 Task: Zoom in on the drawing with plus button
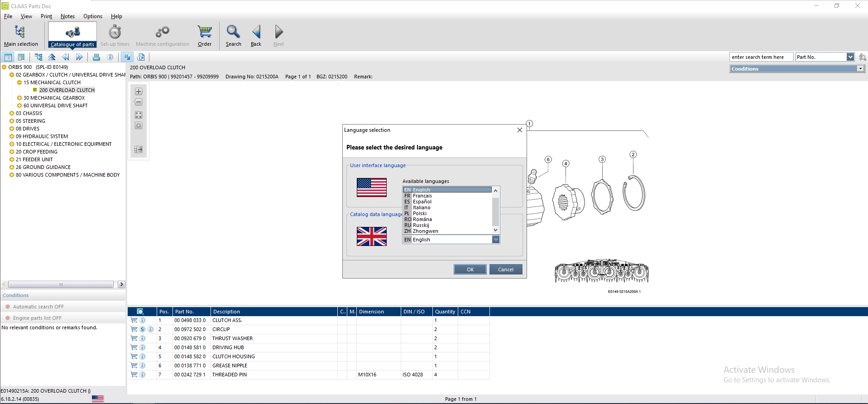point(139,91)
